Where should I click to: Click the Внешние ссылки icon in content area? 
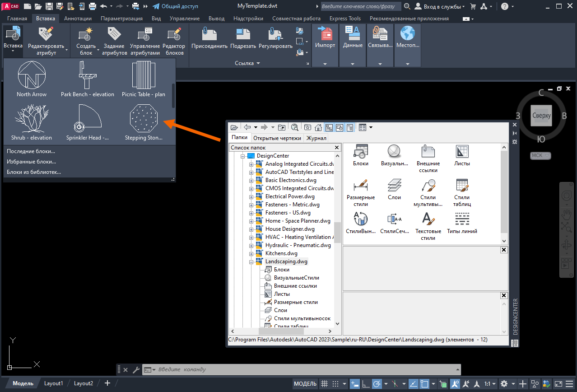[428, 159]
